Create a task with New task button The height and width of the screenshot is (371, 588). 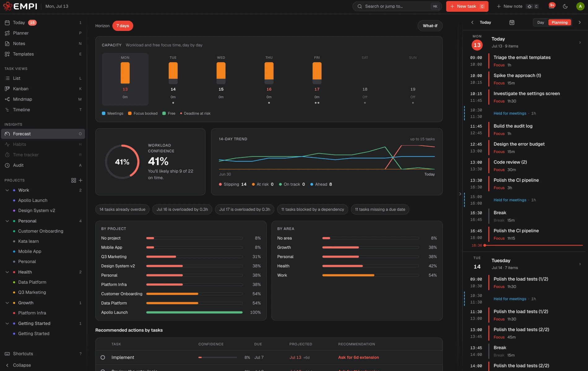(467, 6)
